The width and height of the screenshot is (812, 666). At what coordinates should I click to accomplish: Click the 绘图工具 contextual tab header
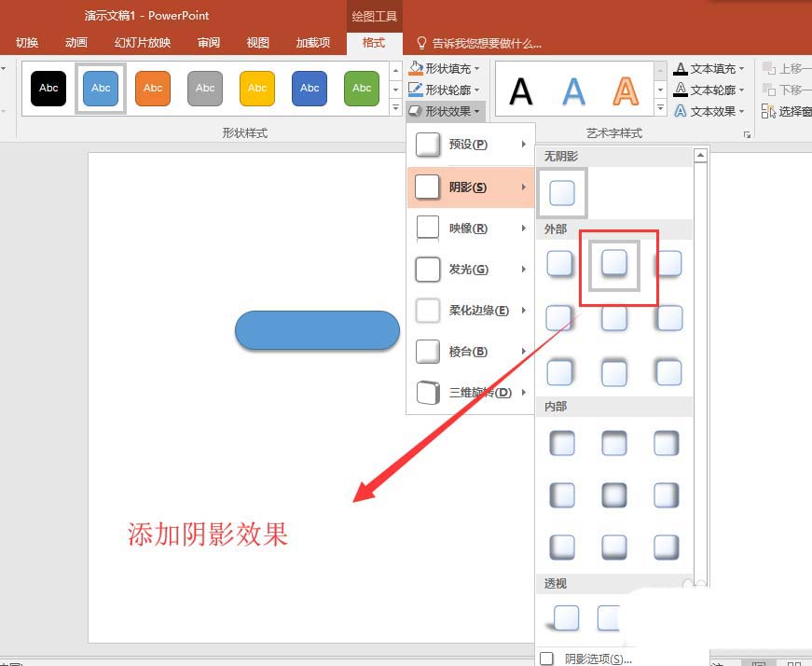(x=375, y=17)
